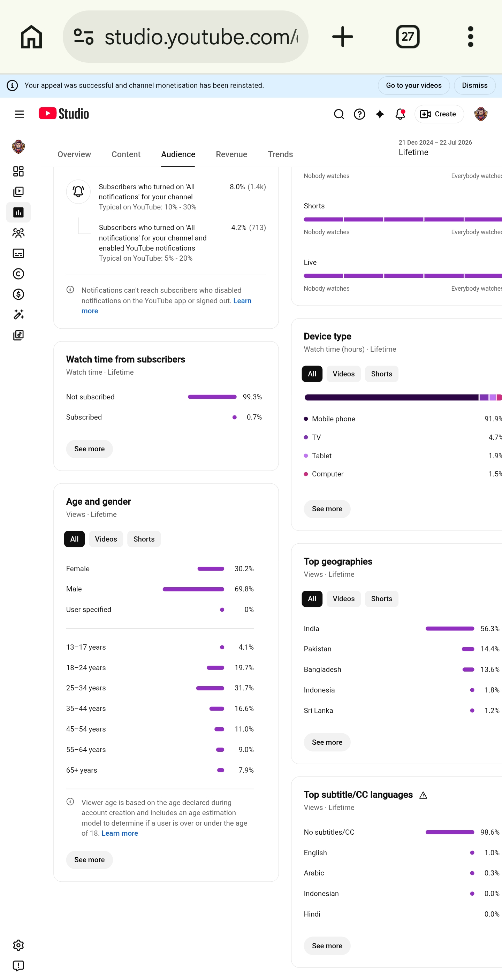Open the sparkle Ask Studio icon
This screenshot has height=980, width=502.
pos(380,114)
